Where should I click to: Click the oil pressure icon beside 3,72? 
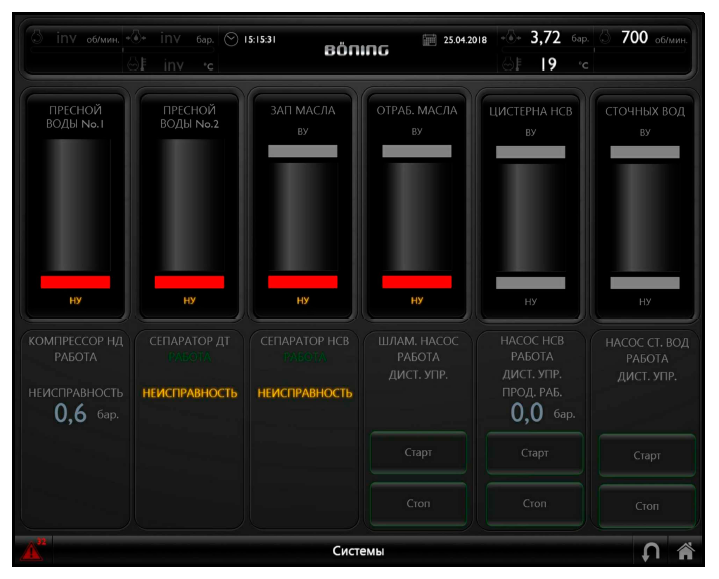(511, 38)
